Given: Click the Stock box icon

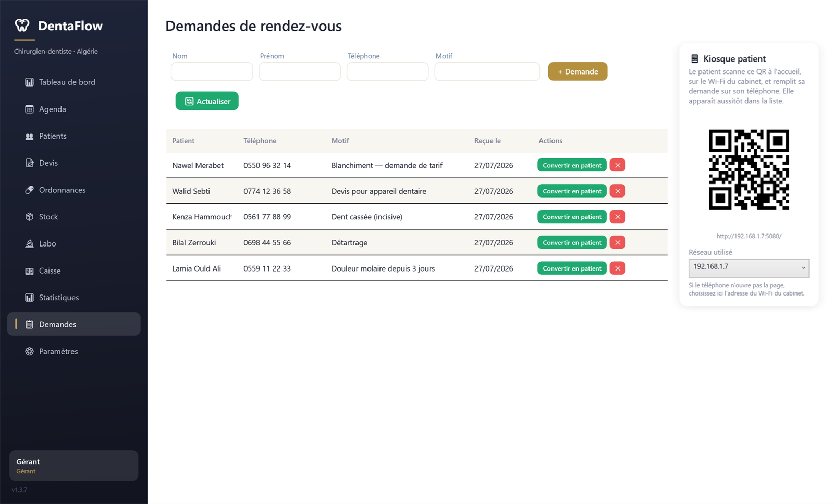Looking at the screenshot, I should coord(29,217).
